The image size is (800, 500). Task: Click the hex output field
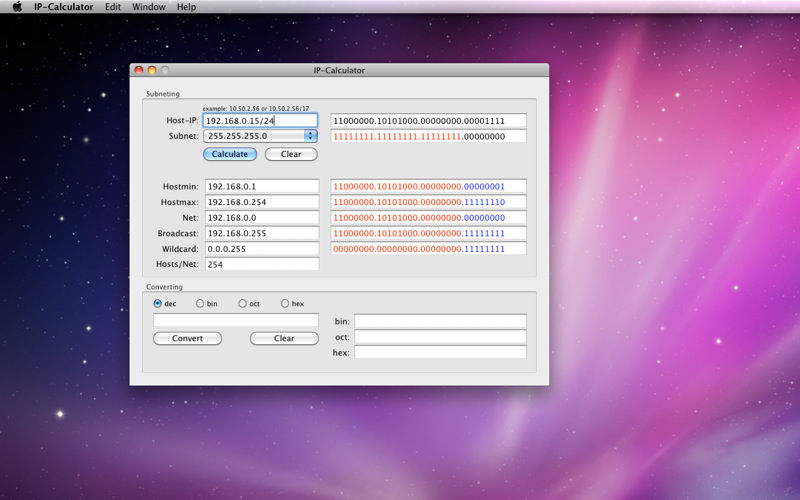pyautogui.click(x=440, y=353)
